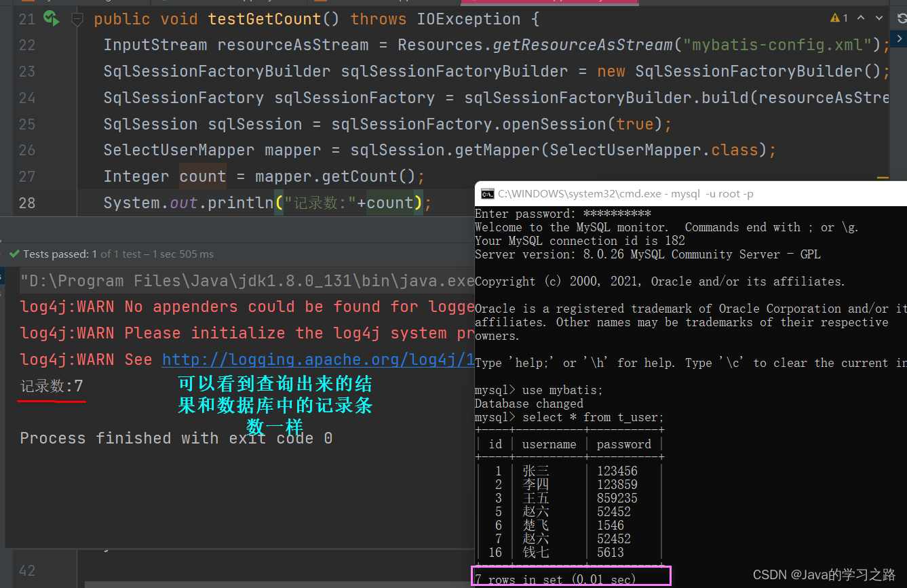Click 'Enter password' line in cmd window

pos(563,214)
